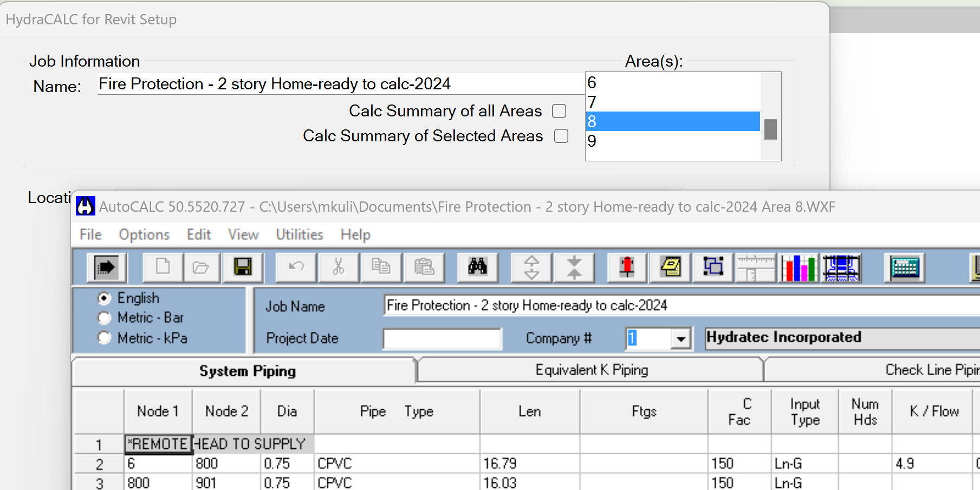Click the Num Hds column header
The width and height of the screenshot is (980, 490).
(865, 411)
